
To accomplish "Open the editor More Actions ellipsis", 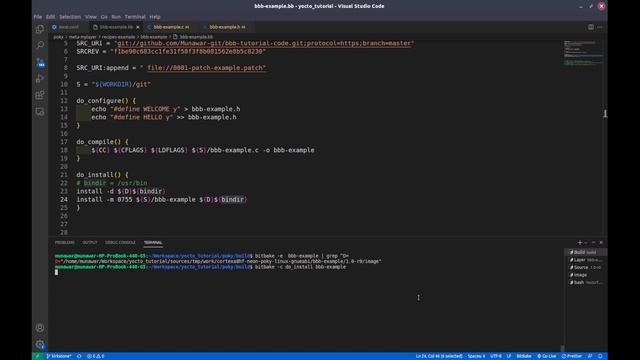I will (600, 27).
